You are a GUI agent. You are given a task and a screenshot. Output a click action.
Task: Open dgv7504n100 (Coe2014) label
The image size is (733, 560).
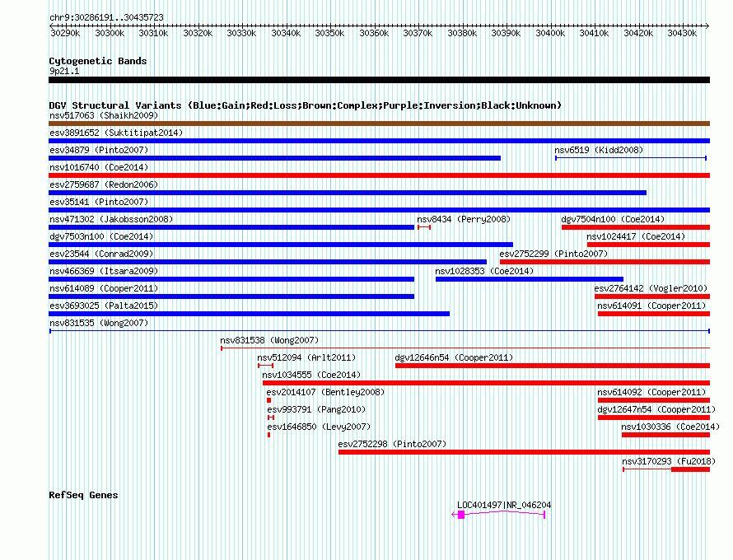click(x=613, y=219)
